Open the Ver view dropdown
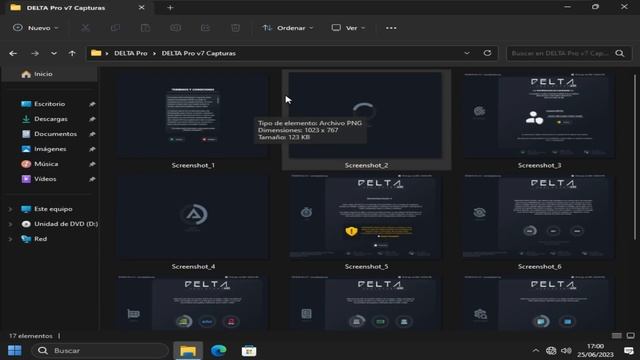Image resolution: width=640 pixels, height=360 pixels. tap(349, 28)
